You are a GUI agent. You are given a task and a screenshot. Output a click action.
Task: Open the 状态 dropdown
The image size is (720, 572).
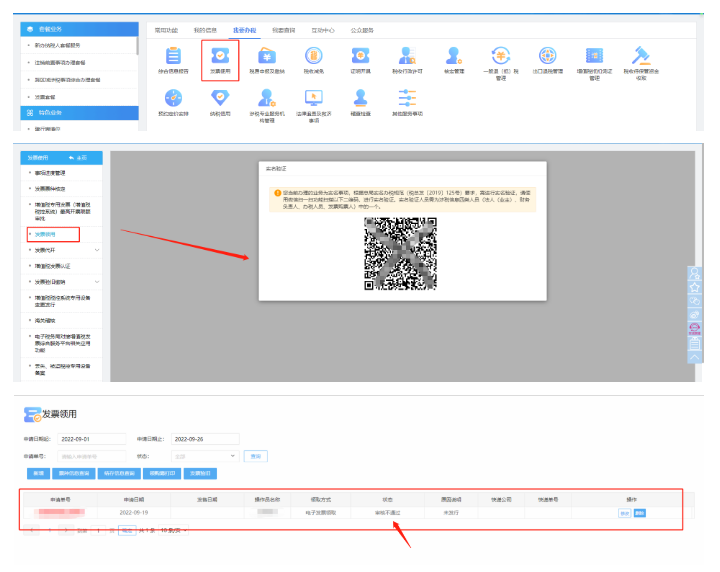pos(205,456)
